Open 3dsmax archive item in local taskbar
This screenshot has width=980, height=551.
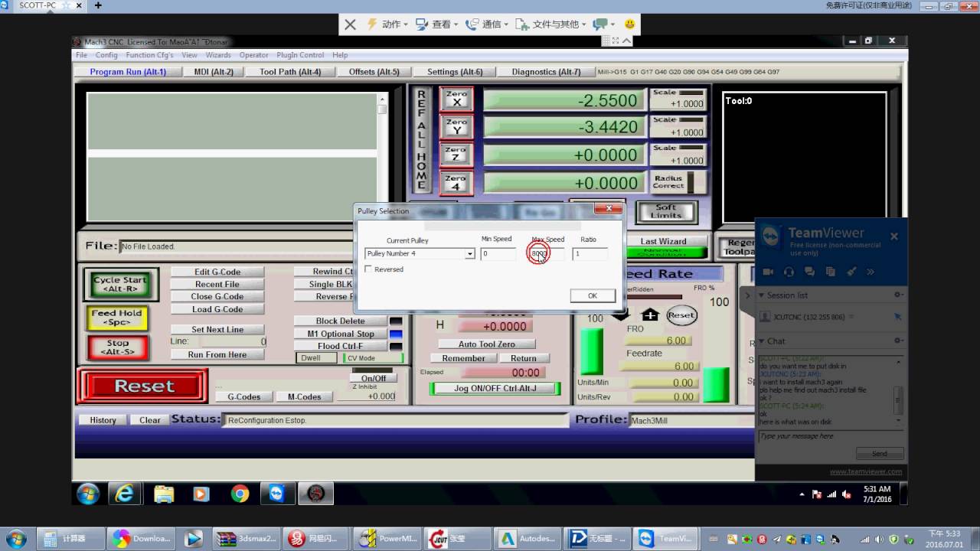tap(246, 538)
